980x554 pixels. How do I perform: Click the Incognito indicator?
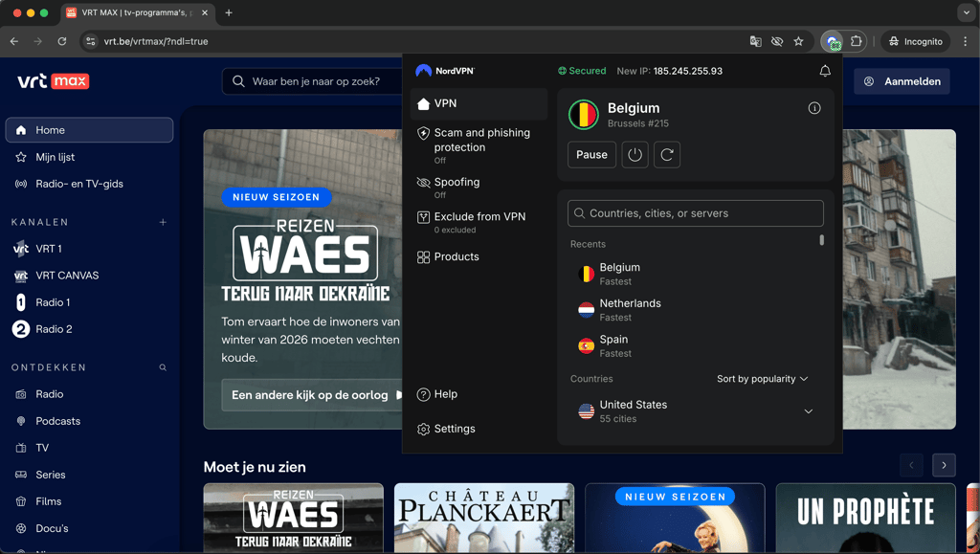pyautogui.click(x=916, y=41)
